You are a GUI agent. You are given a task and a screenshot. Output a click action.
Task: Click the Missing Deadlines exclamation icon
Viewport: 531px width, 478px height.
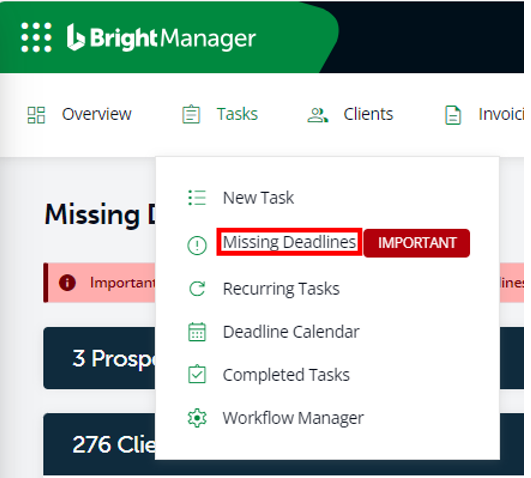coord(197,245)
